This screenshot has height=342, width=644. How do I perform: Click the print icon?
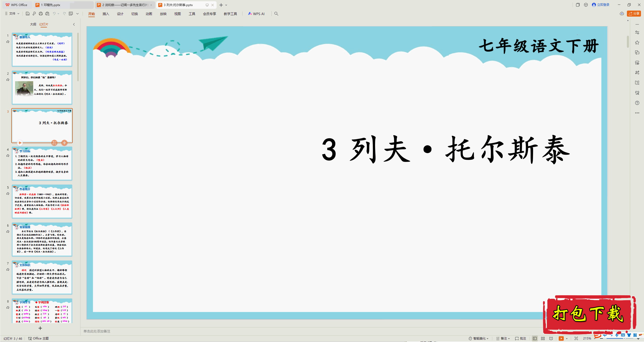click(41, 14)
